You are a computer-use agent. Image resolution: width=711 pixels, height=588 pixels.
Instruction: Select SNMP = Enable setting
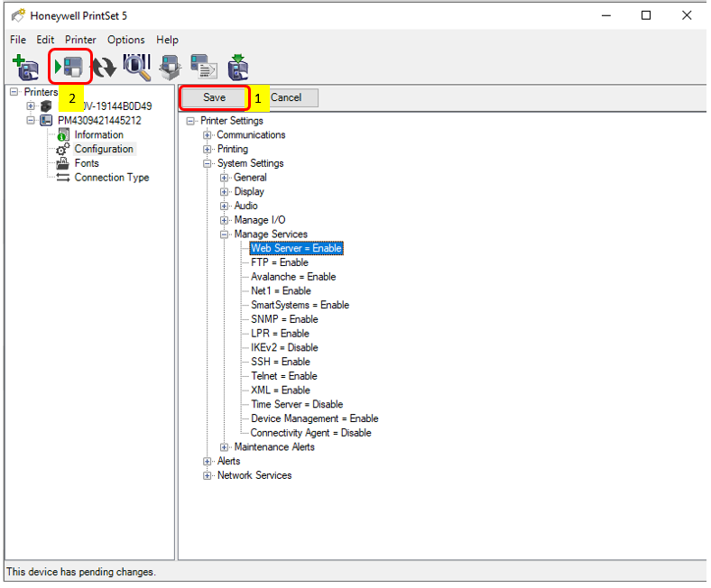pyautogui.click(x=285, y=319)
